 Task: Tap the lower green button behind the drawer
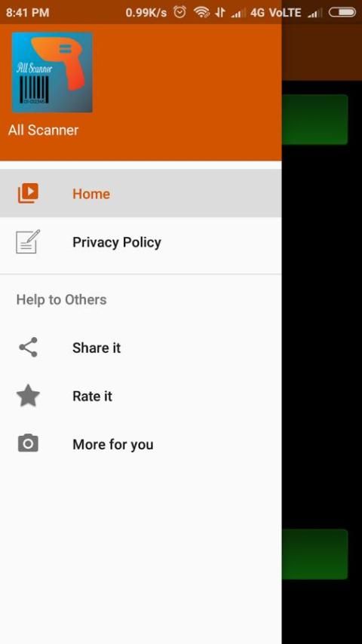point(314,554)
